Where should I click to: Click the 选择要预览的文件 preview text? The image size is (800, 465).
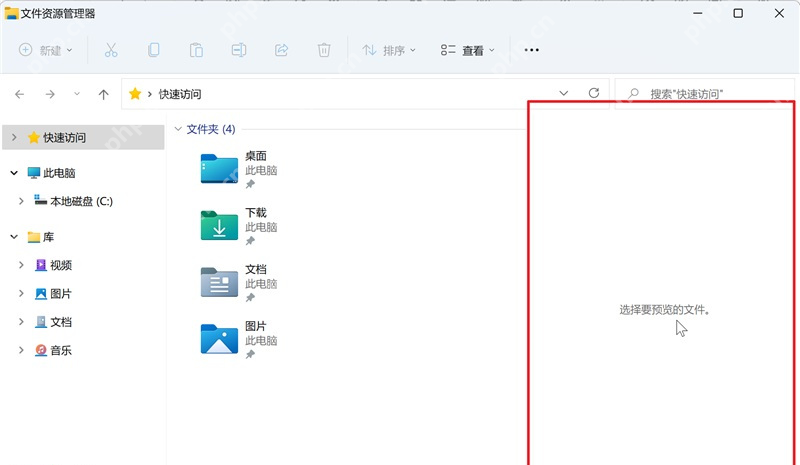(x=665, y=310)
